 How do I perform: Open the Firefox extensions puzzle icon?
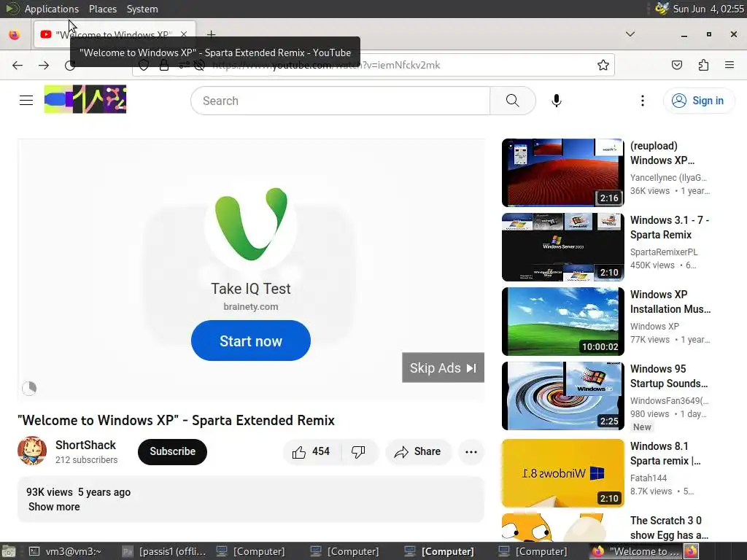(x=703, y=65)
